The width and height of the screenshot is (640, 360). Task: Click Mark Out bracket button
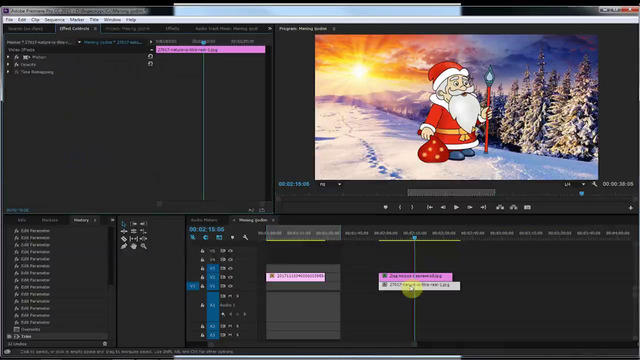[x=412, y=207]
